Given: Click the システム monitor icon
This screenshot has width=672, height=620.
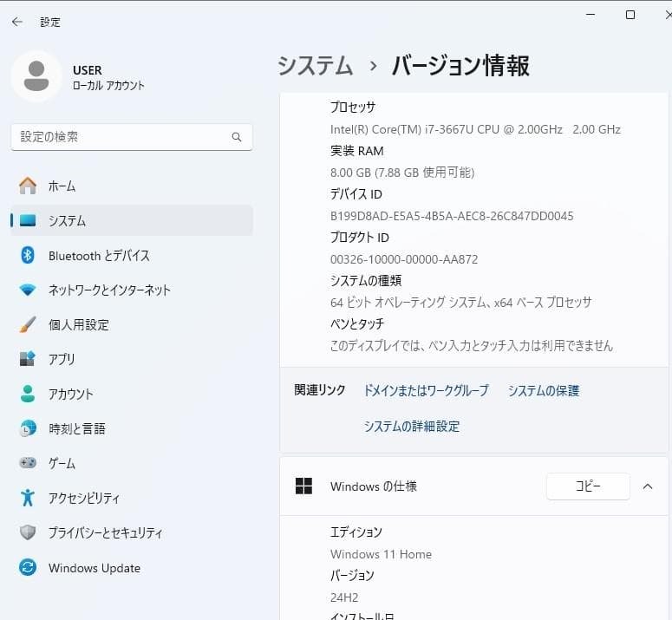Looking at the screenshot, I should click(28, 220).
